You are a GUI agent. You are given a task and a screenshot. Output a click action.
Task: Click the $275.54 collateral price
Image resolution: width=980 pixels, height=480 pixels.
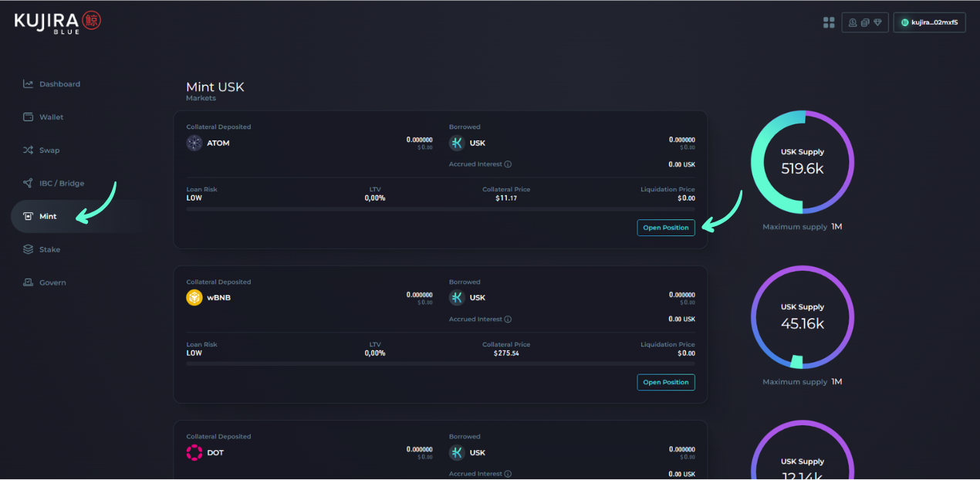506,353
